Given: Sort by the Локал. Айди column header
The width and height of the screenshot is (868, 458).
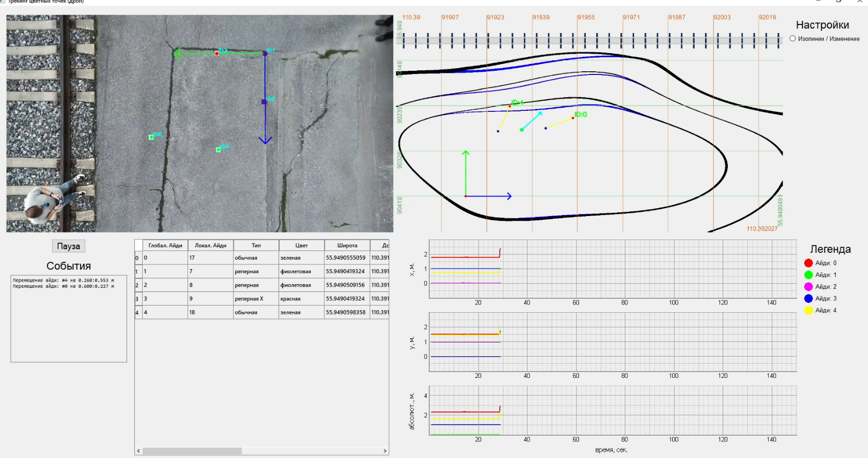Looking at the screenshot, I should (211, 246).
